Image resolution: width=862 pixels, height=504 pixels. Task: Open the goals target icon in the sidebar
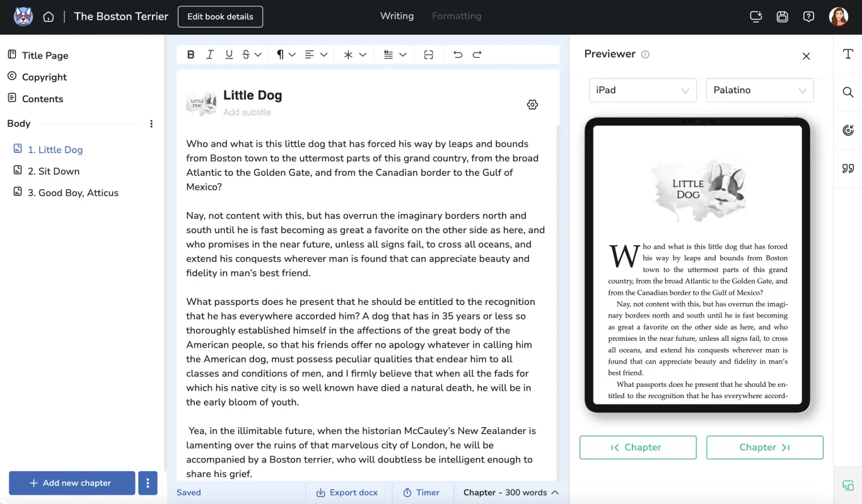847,130
